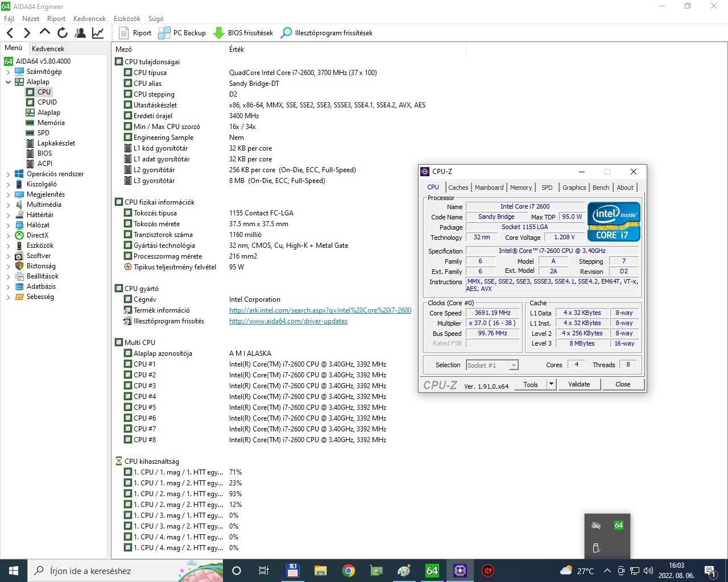Open Illesztőprogram frissítések driver updates
Image resolution: width=728 pixels, height=582 pixels.
point(327,33)
